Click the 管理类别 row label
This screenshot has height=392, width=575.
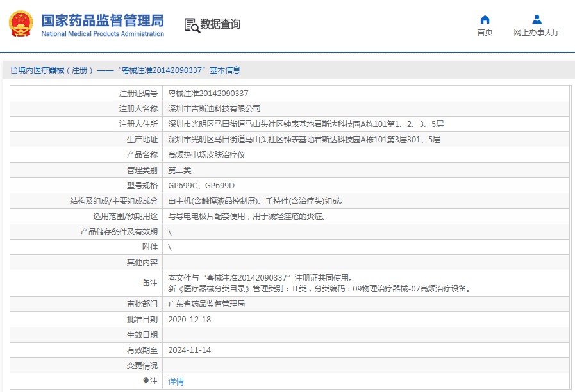(142, 170)
